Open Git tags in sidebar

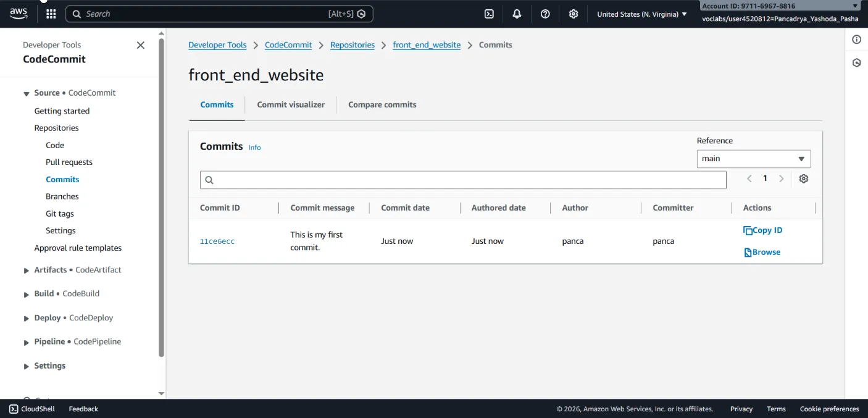point(60,214)
